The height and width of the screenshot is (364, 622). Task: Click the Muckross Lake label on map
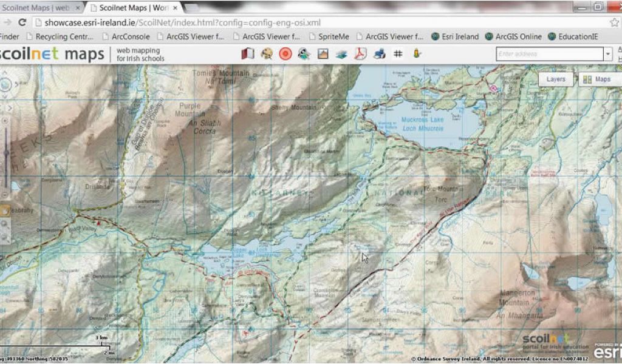coord(423,120)
